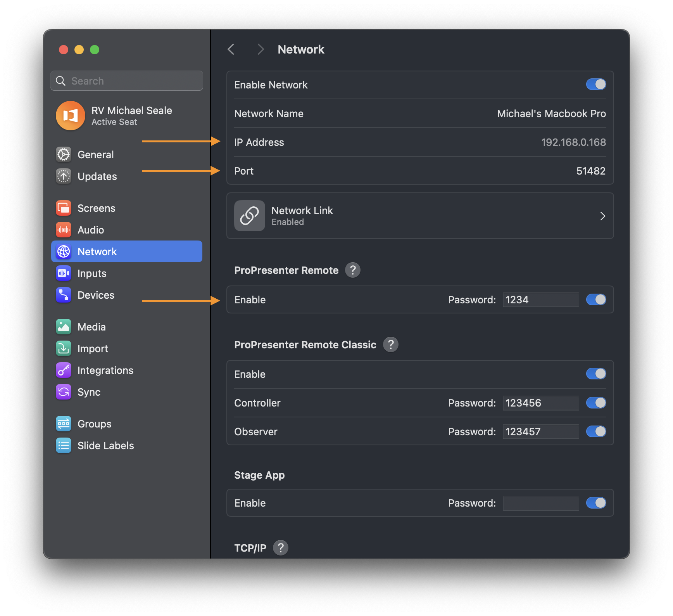Image resolution: width=673 pixels, height=616 pixels.
Task: Click the Network Link chain icon
Action: (x=250, y=216)
